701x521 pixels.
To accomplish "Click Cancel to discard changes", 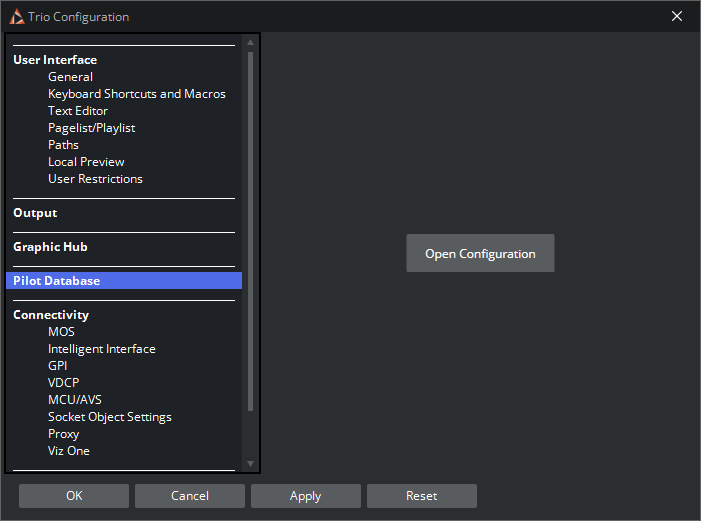I will [x=189, y=496].
